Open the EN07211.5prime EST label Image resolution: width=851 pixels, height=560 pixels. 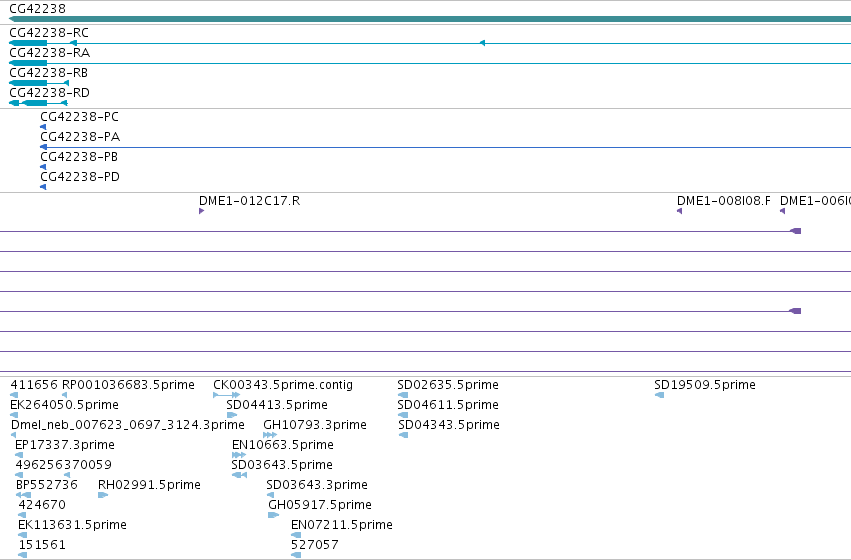(341, 525)
